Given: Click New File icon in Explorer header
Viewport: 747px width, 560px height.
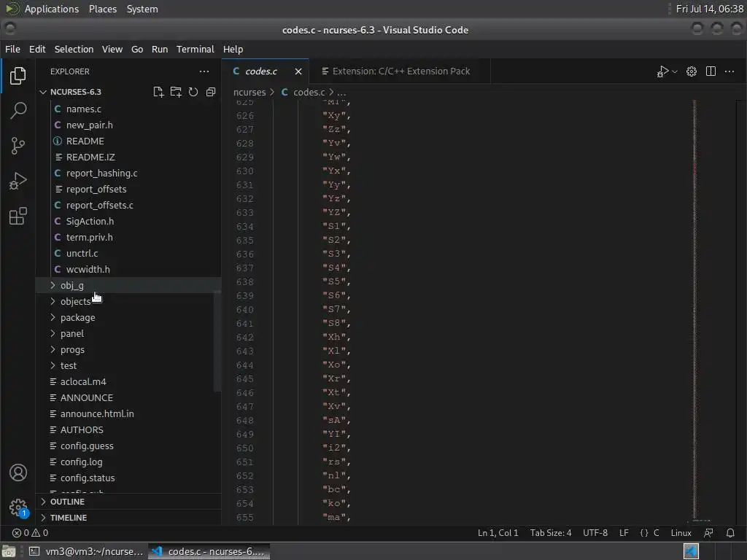Looking at the screenshot, I should [x=158, y=92].
